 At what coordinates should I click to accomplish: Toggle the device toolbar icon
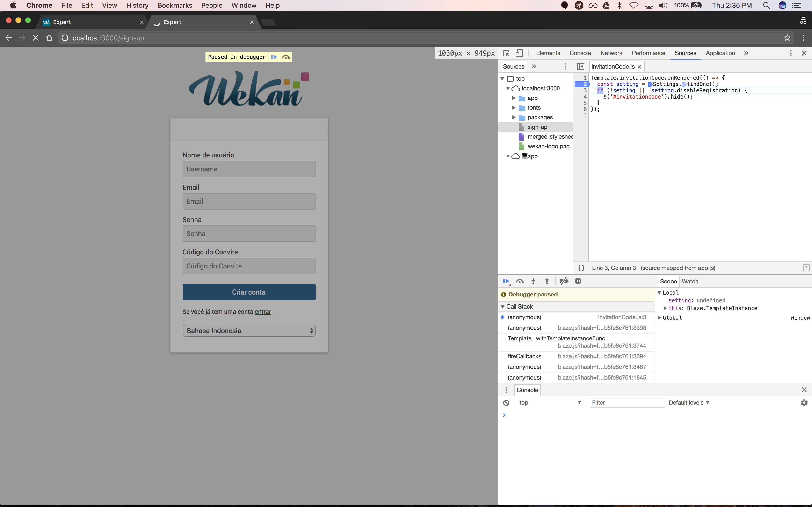[x=519, y=53]
